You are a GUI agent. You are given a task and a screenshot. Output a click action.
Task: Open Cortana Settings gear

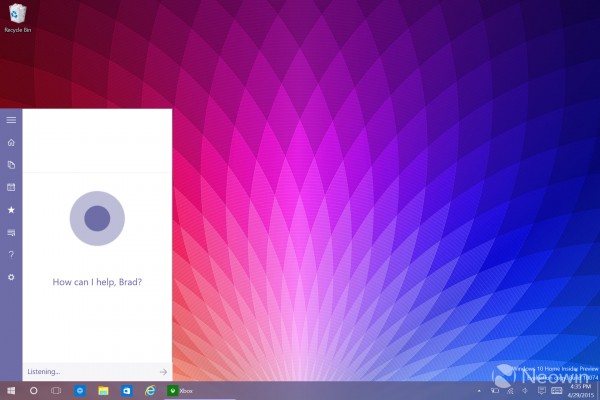click(11, 276)
